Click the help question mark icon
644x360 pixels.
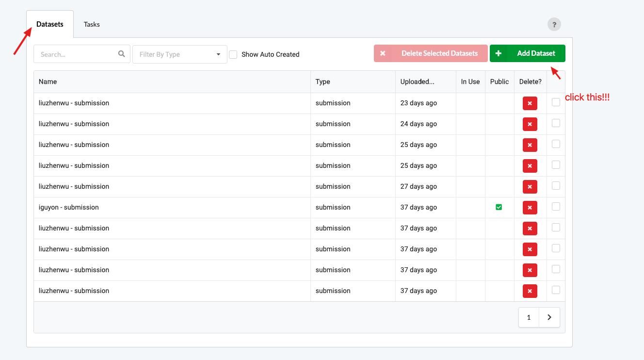[x=554, y=24]
